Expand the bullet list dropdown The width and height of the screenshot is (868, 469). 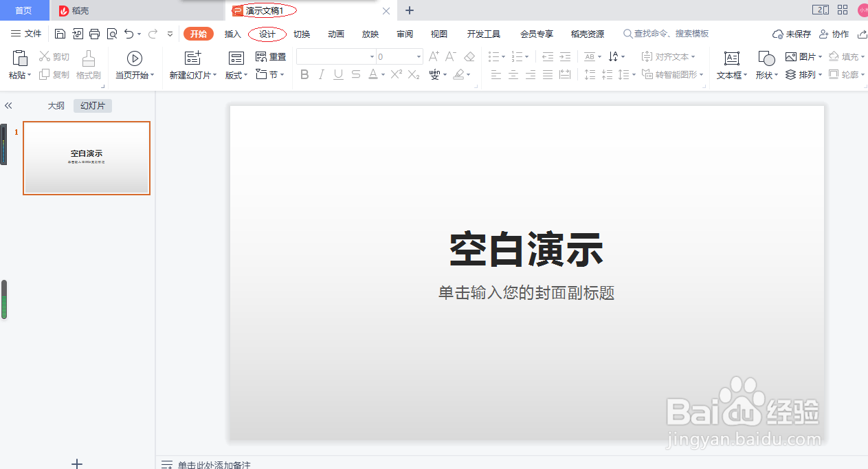click(x=504, y=57)
